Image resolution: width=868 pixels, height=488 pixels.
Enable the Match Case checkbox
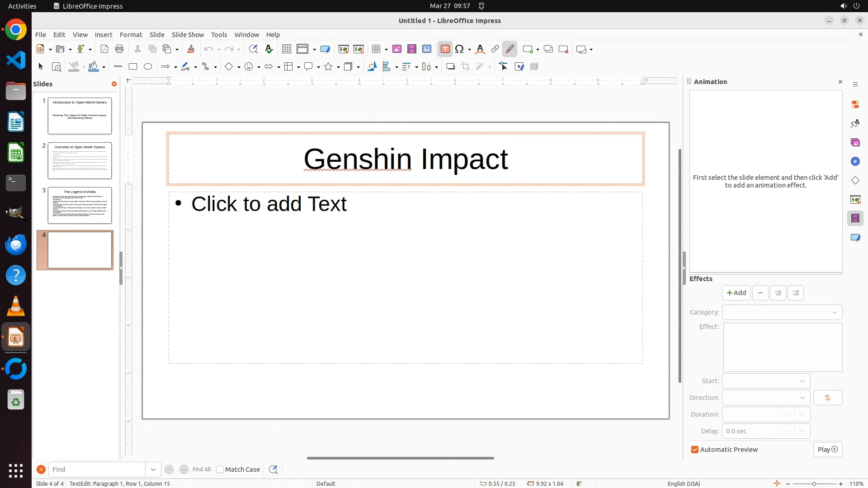point(220,469)
